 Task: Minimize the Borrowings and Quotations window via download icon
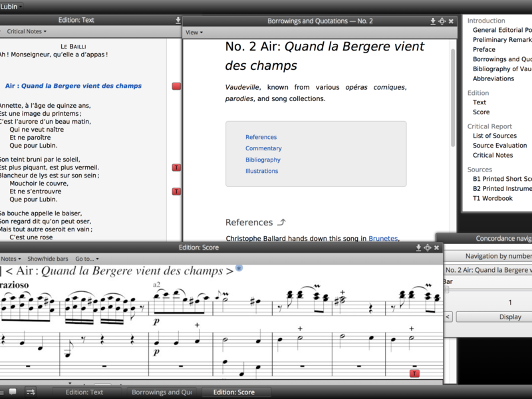click(433, 21)
